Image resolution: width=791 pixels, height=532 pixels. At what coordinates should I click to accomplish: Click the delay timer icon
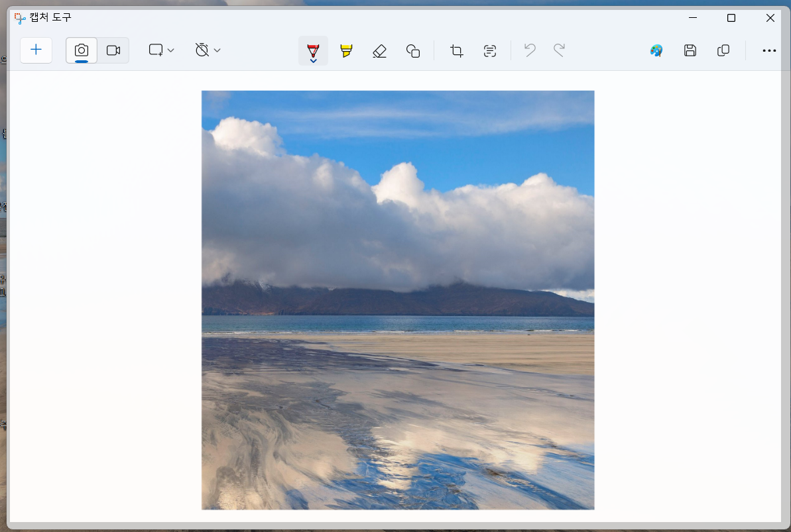202,50
